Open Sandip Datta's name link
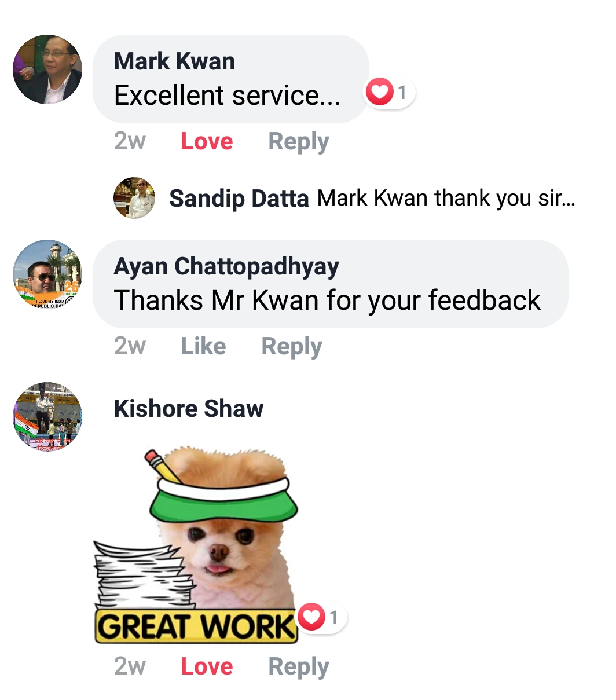 pos(239,199)
